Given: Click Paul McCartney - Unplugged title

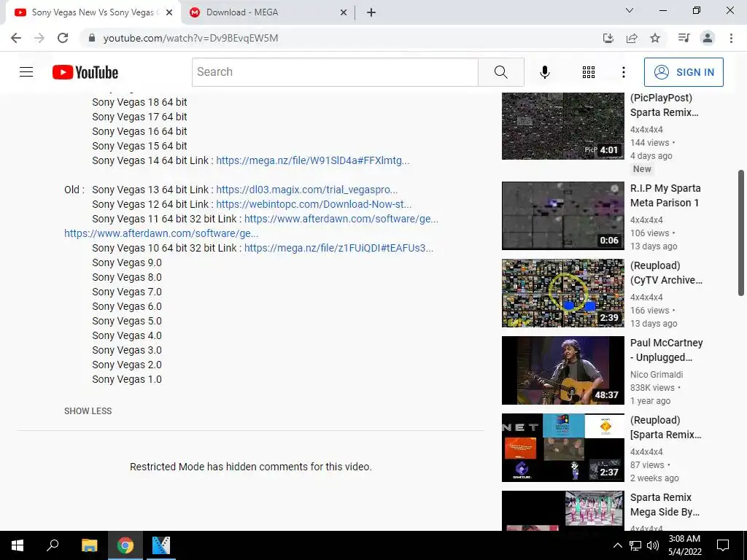Looking at the screenshot, I should [x=666, y=350].
